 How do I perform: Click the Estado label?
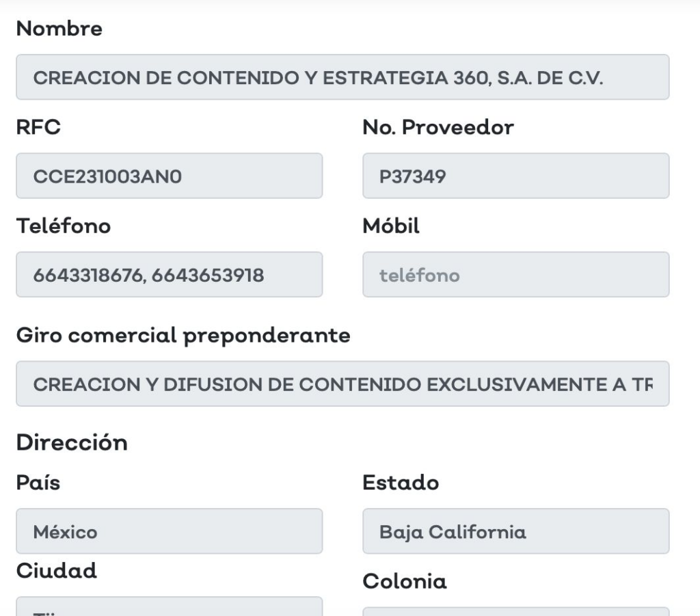click(x=400, y=483)
